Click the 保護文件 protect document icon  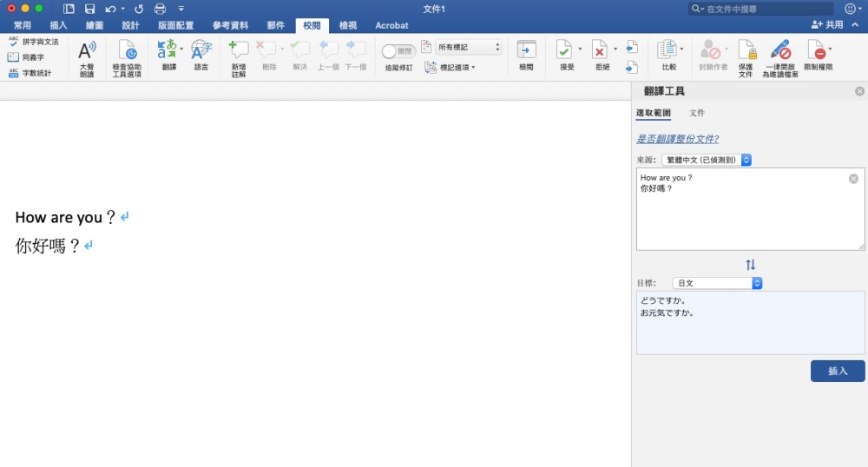pyautogui.click(x=746, y=52)
